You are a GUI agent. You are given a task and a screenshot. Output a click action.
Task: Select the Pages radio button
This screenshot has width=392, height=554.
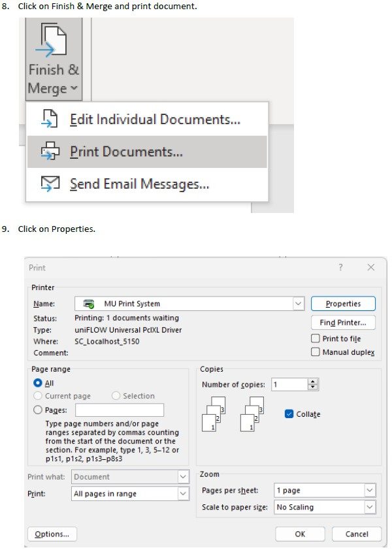pos(38,410)
